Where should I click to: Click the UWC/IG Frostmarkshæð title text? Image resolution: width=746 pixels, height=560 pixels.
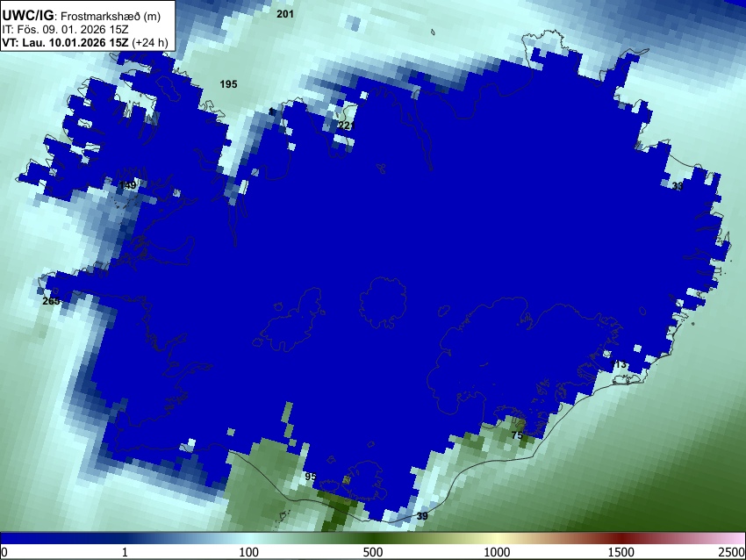pos(82,16)
